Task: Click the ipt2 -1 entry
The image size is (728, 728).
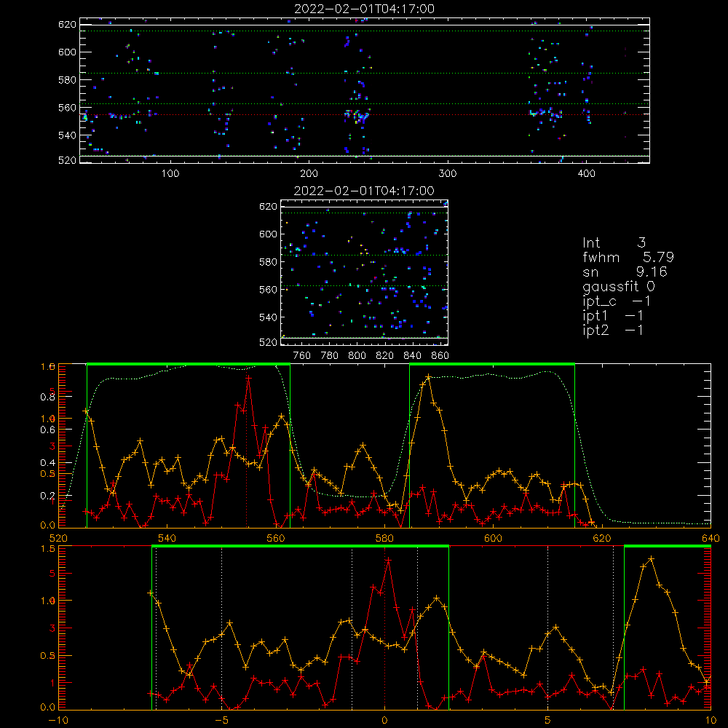Action: pos(613,330)
